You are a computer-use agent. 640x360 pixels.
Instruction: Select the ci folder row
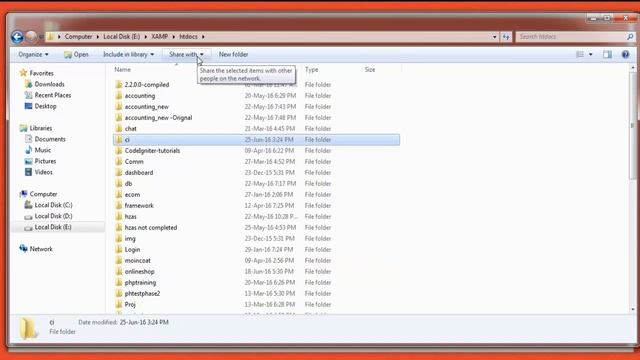(x=256, y=140)
